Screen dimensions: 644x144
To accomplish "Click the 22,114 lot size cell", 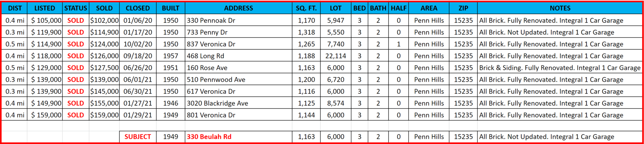I will coord(336,56).
